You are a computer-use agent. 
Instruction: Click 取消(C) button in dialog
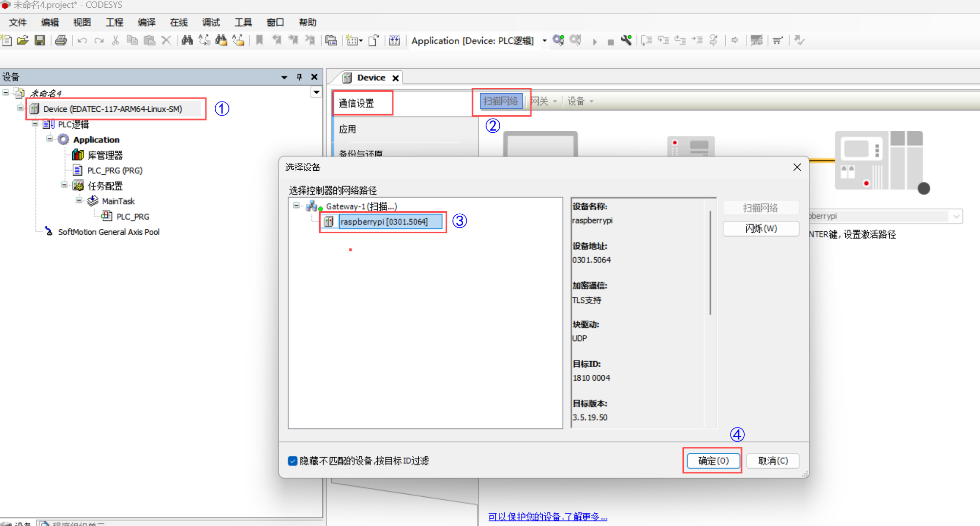pyautogui.click(x=773, y=461)
